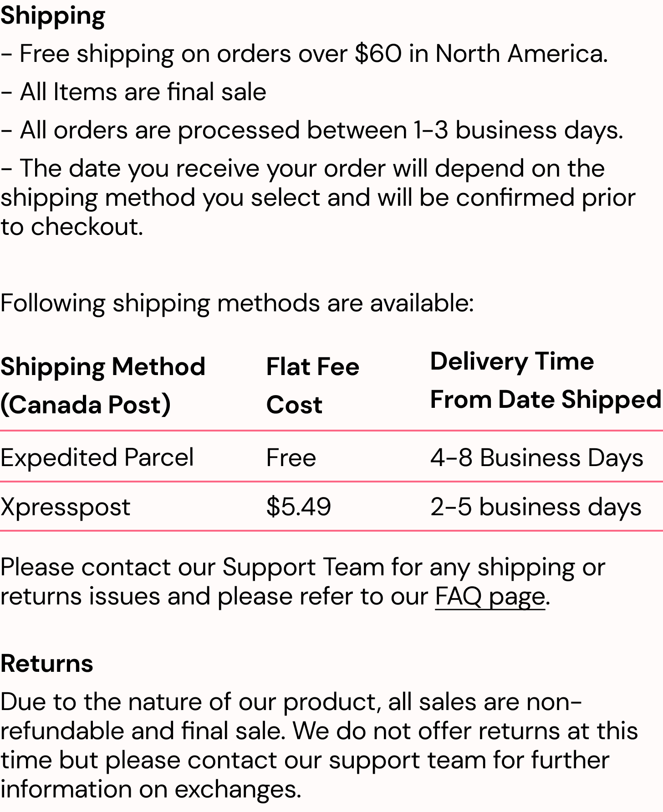663x812 pixels.
Task: Click the date you receive your order paragraph
Action: pyautogui.click(x=317, y=198)
